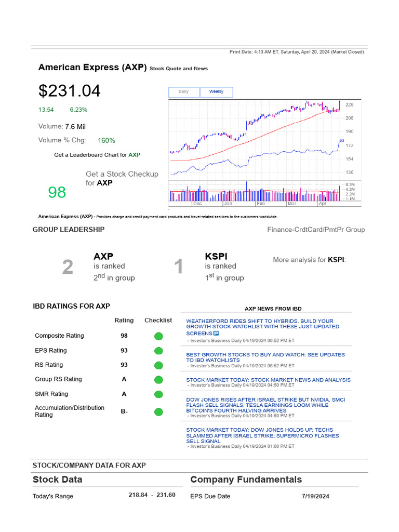399x532 pixels.
Task: Click the green Composite Rating checklist dot
Action: [x=158, y=336]
